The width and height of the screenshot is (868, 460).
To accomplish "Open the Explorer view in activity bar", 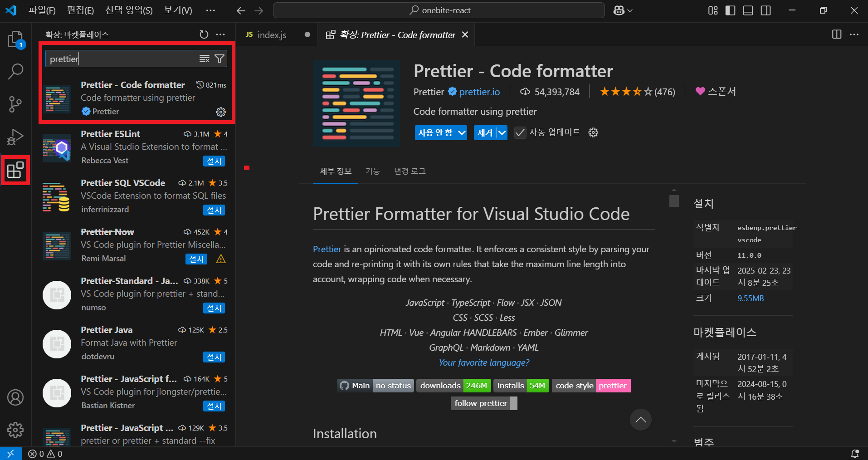I will point(15,39).
